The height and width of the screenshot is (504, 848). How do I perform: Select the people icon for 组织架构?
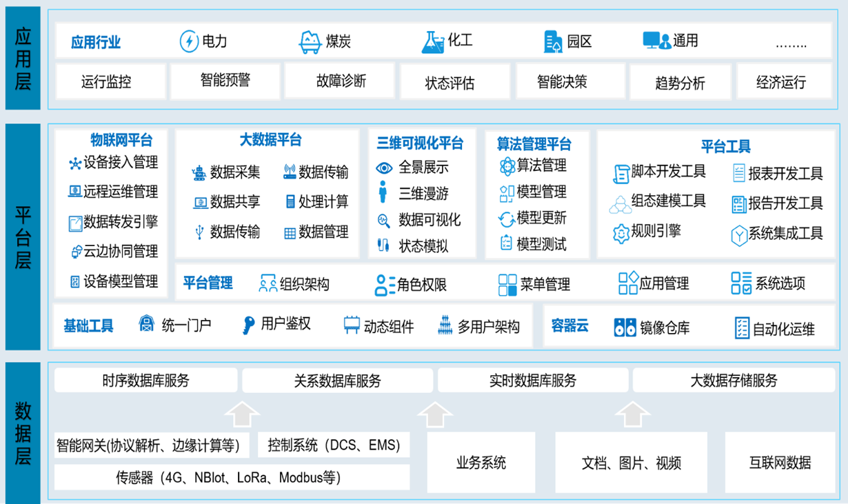coord(267,283)
